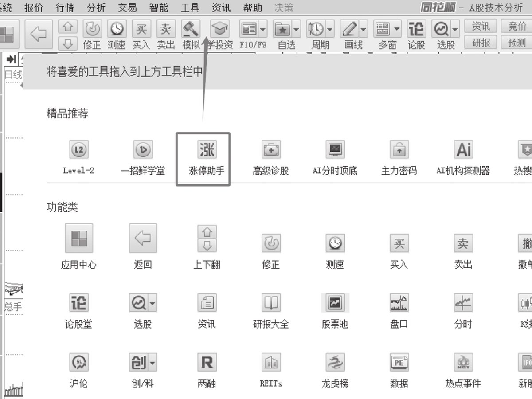Click the back arrow in top toolbar
Viewport: 532px width, 399px height.
[x=39, y=35]
